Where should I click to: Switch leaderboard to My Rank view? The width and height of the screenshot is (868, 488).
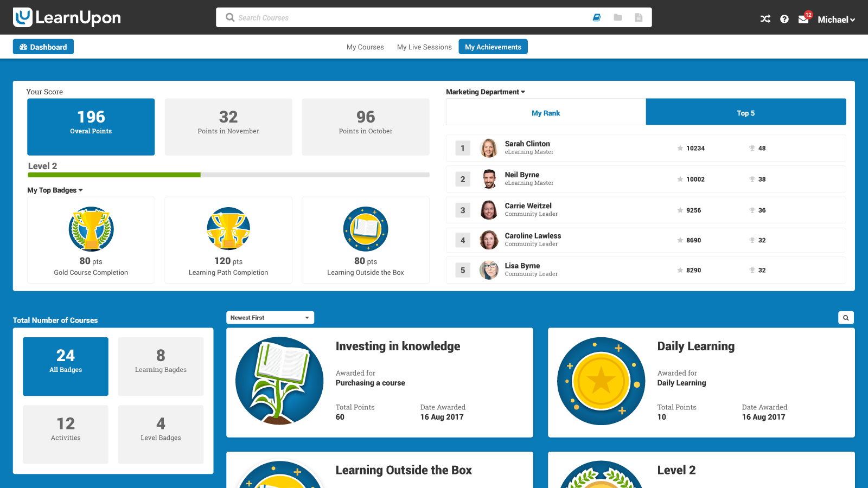545,112
